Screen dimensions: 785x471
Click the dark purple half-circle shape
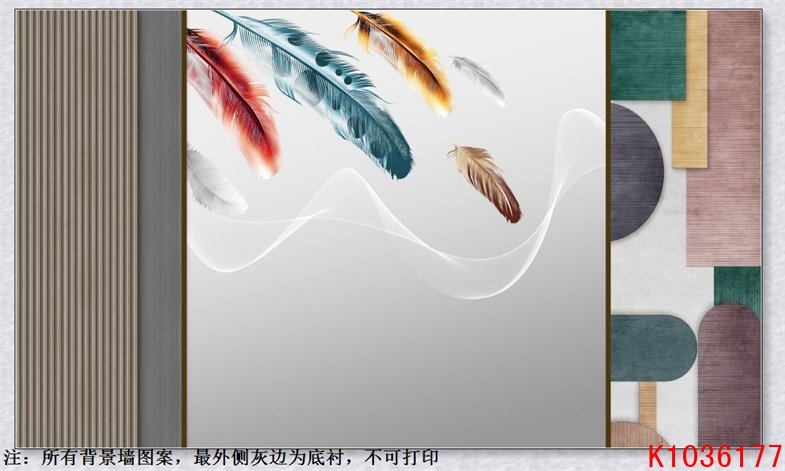(636, 172)
